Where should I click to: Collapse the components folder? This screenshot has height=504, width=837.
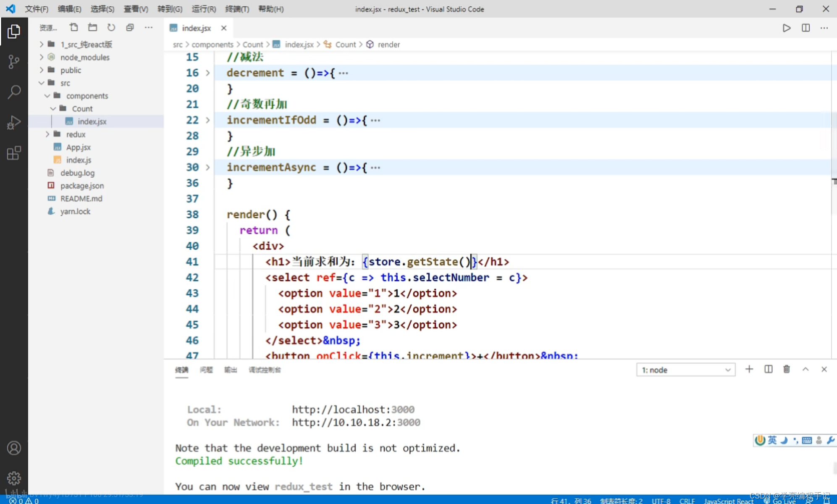47,96
